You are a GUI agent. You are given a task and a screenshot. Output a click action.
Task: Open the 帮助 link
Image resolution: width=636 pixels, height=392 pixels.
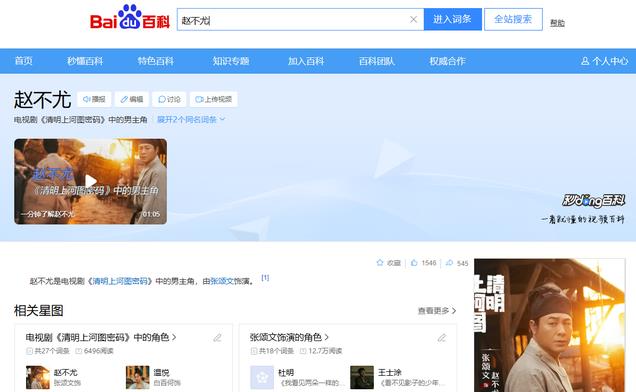pos(557,23)
